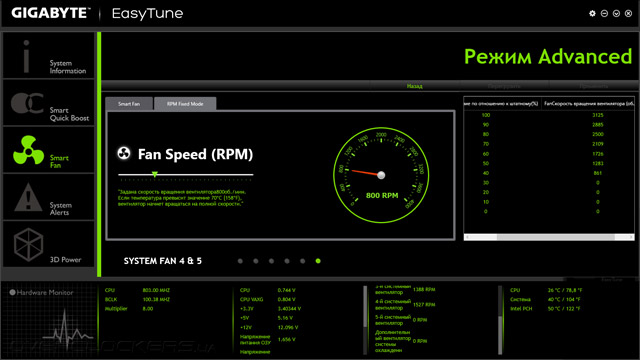Click table row value 1283

(598, 163)
